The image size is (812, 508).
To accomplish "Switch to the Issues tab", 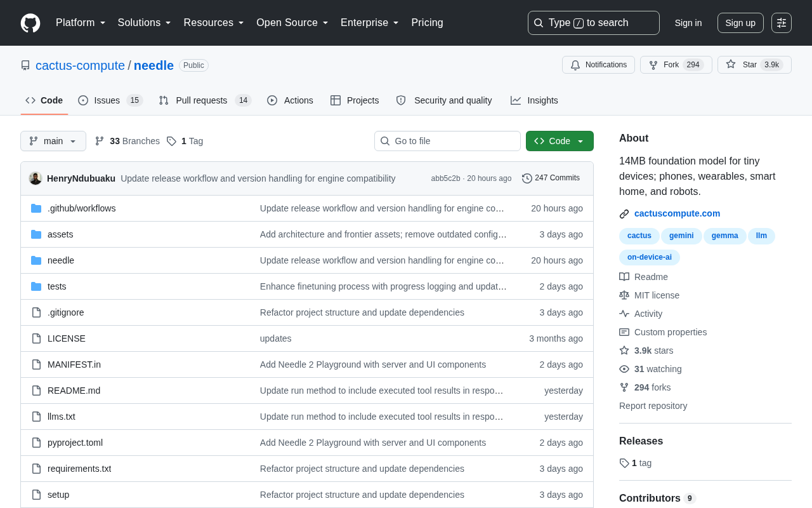I will [110, 100].
